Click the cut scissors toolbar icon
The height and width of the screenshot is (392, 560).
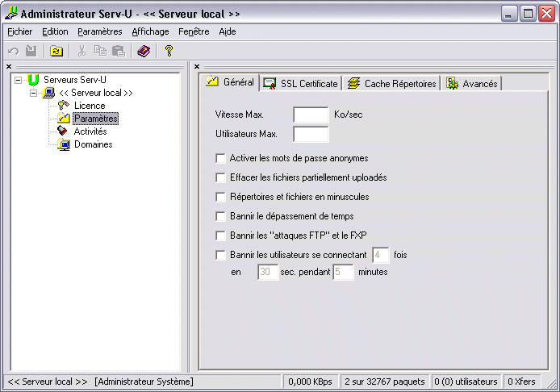pos(82,51)
